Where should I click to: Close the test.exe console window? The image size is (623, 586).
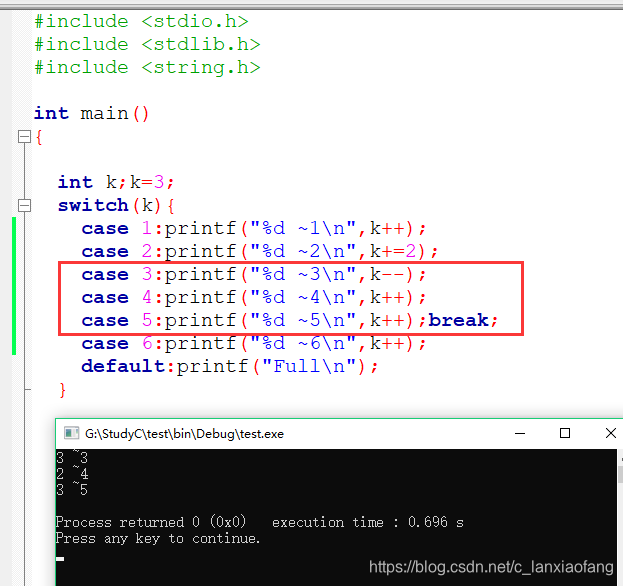tap(611, 433)
